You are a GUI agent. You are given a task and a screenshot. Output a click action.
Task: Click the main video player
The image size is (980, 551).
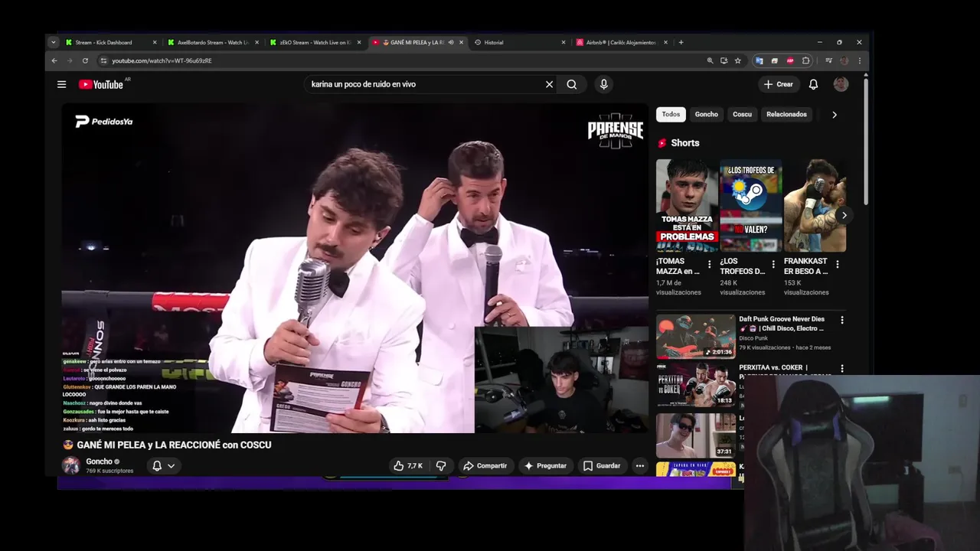pos(355,268)
